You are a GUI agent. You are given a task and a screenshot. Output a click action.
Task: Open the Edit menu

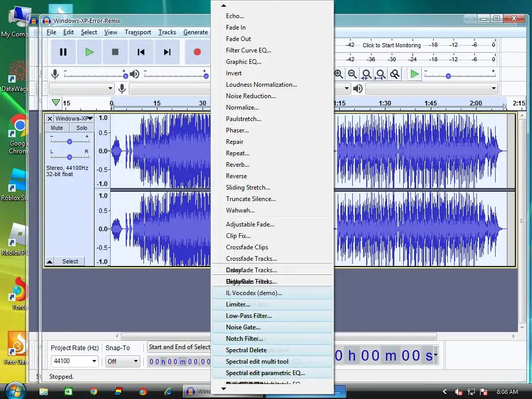point(68,32)
